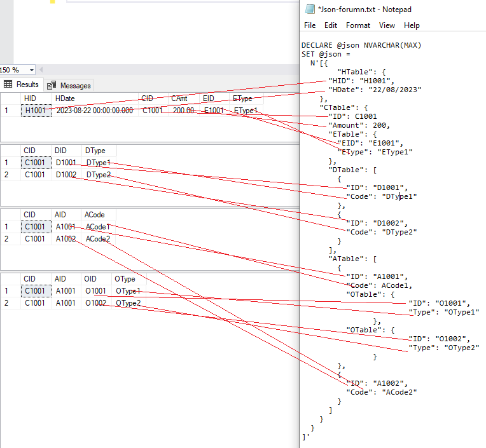Click the "HTable": { line in Notepad
The width and height of the screenshot is (486, 448).
click(361, 72)
